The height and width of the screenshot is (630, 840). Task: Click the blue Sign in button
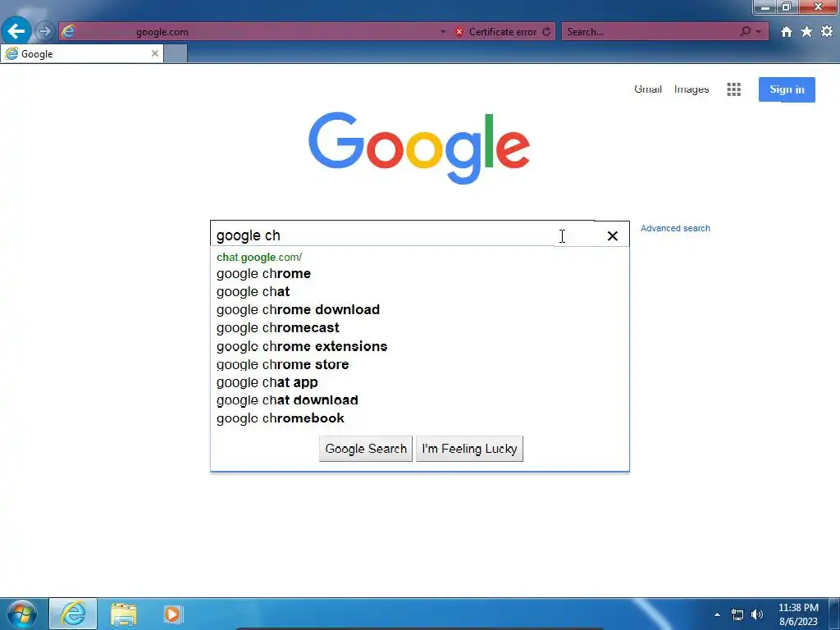787,89
